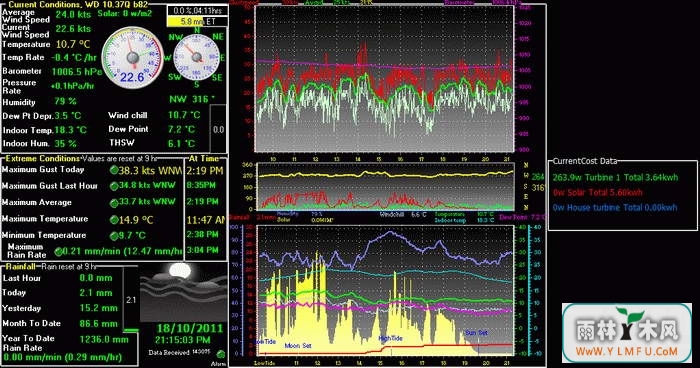Click the Rainfall Today value 2.1 mm

point(96,293)
